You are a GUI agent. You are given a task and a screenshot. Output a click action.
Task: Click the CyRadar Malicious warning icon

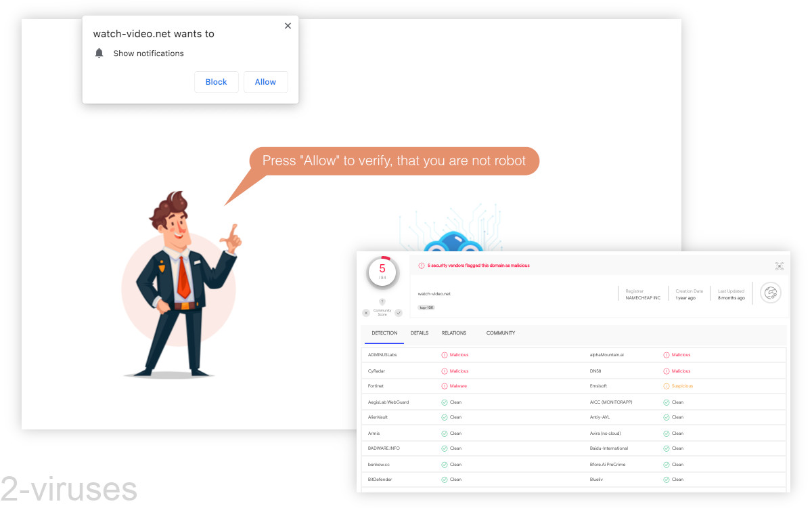pos(445,371)
